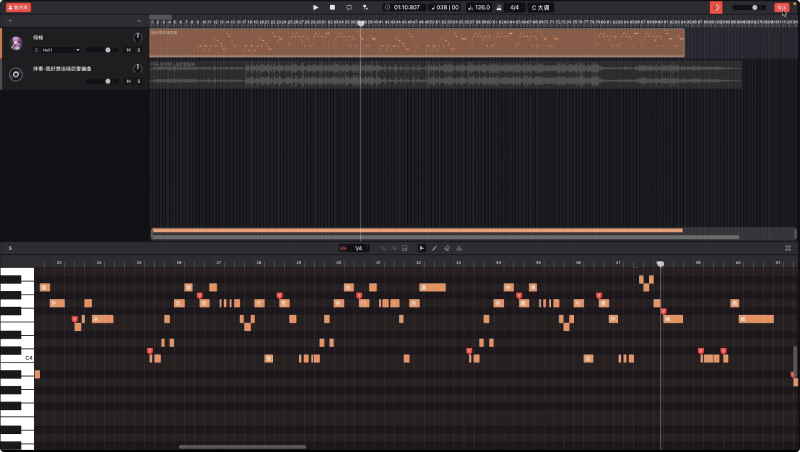Image resolution: width=800 pixels, height=452 pixels.
Task: Mute the first vocal track
Action: [128, 49]
